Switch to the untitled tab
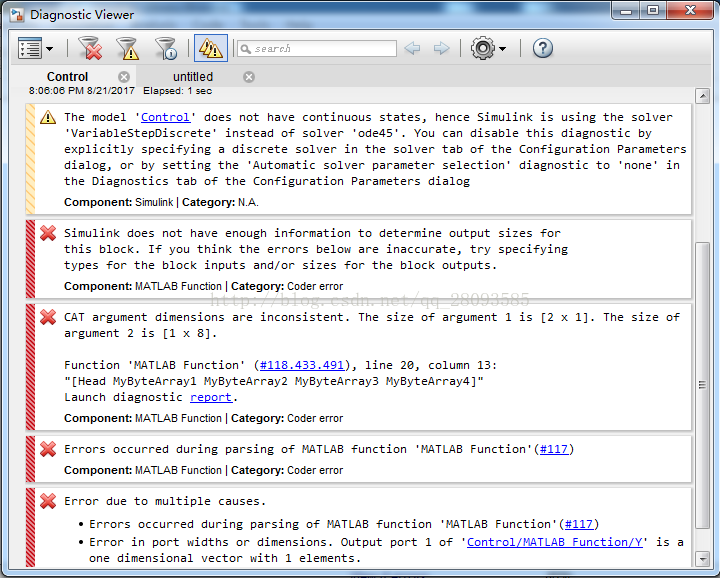This screenshot has width=720, height=578. (x=193, y=77)
